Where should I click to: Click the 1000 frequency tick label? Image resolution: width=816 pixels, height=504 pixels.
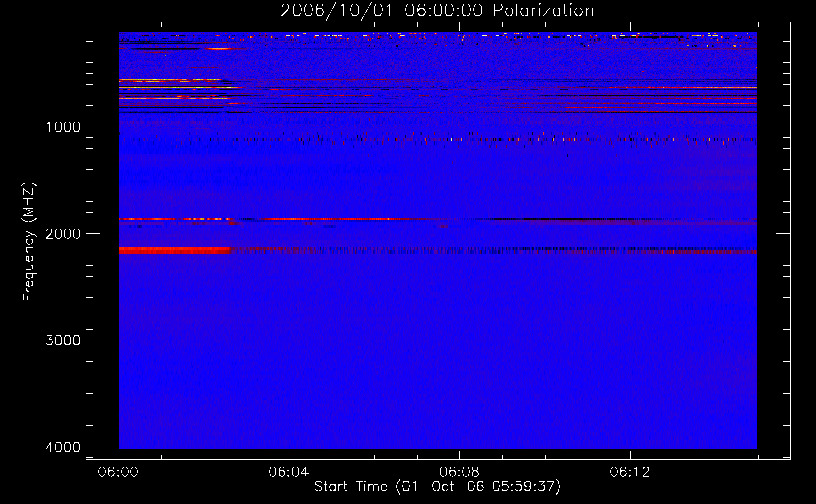[x=63, y=127]
